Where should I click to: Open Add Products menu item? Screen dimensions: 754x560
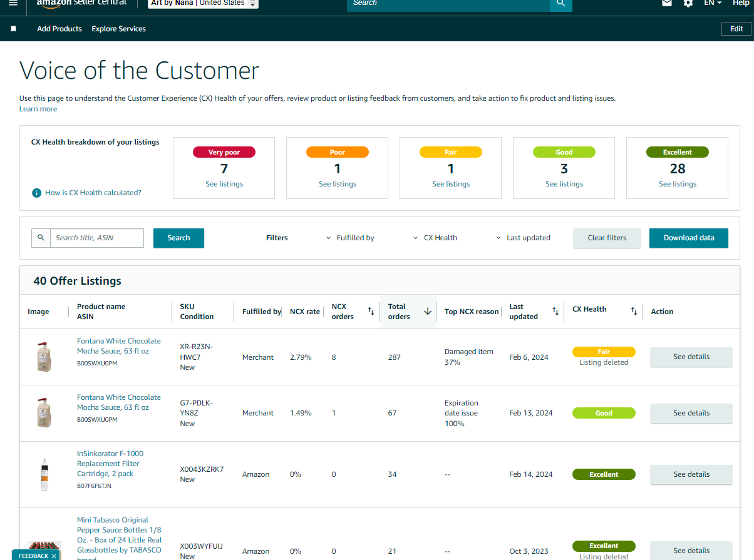[x=59, y=29]
